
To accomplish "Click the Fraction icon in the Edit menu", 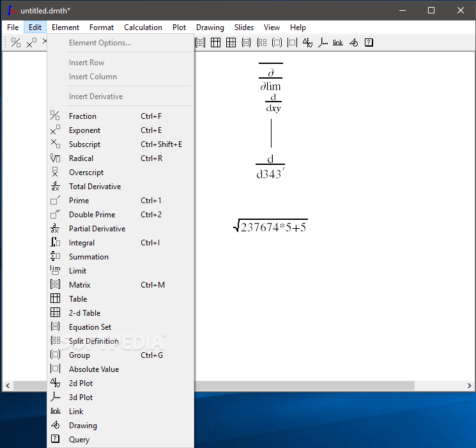I will click(x=55, y=116).
